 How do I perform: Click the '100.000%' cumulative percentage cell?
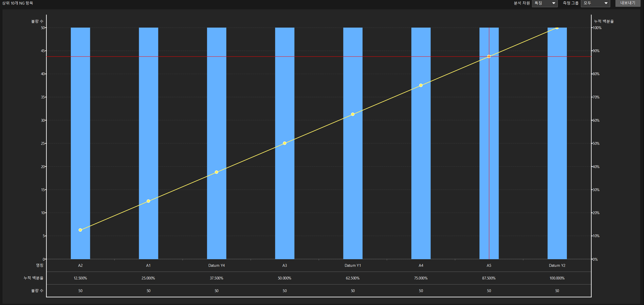557,278
